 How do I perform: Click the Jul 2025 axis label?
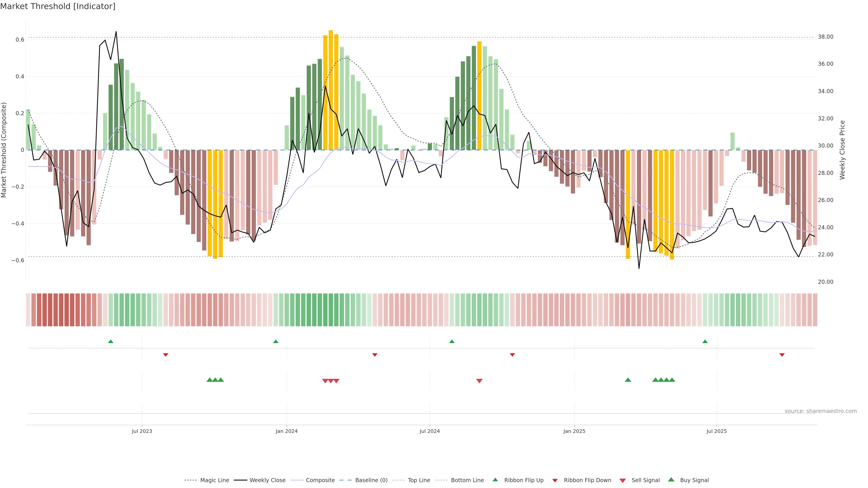(x=716, y=431)
